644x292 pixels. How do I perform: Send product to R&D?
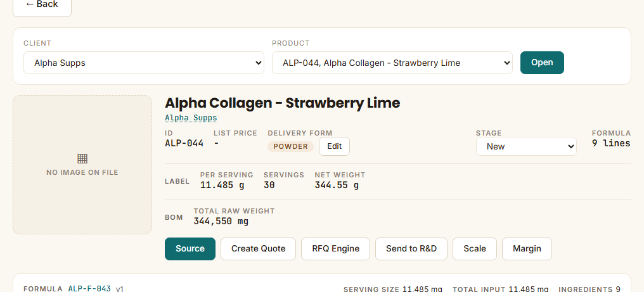coord(411,249)
